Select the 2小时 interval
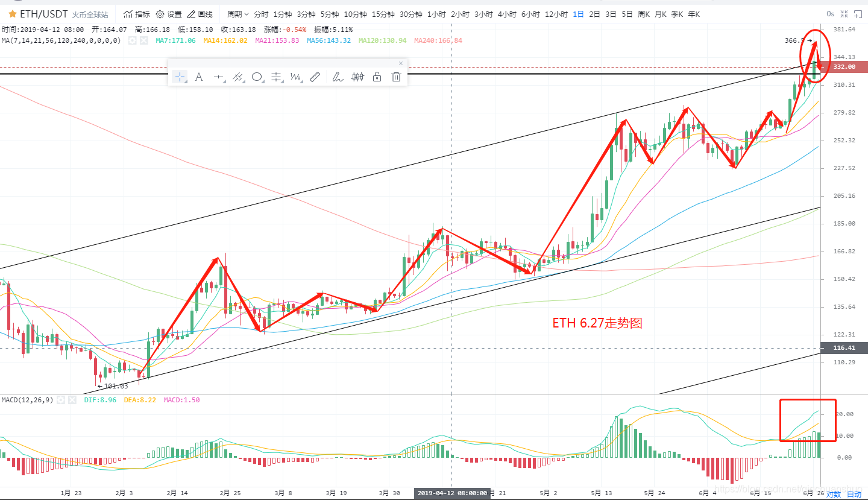868x500 pixels. 460,14
